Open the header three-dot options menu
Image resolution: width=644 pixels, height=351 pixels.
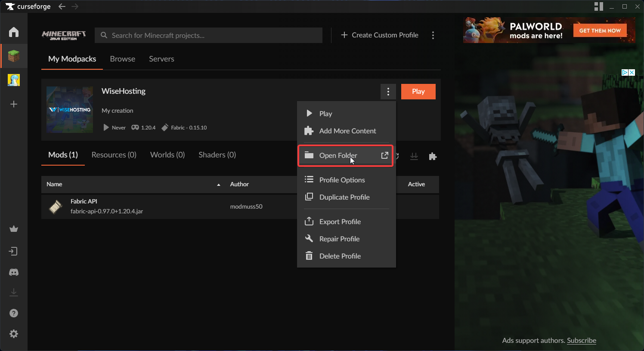[x=433, y=35]
